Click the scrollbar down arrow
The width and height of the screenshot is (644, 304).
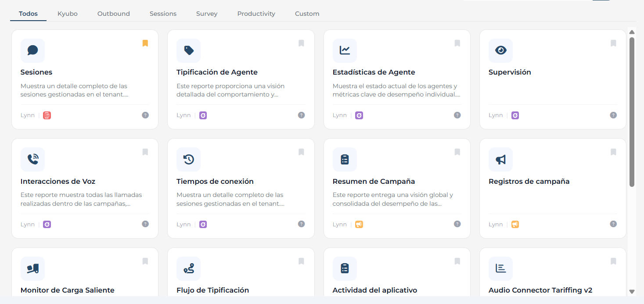coord(632,291)
